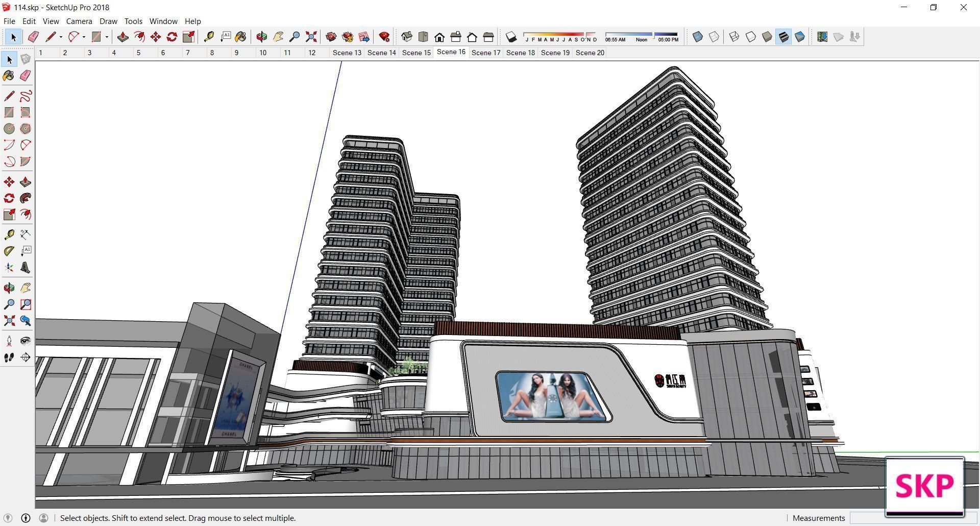This screenshot has width=980, height=526.
Task: Switch to Scene 17 tab
Action: (486, 53)
